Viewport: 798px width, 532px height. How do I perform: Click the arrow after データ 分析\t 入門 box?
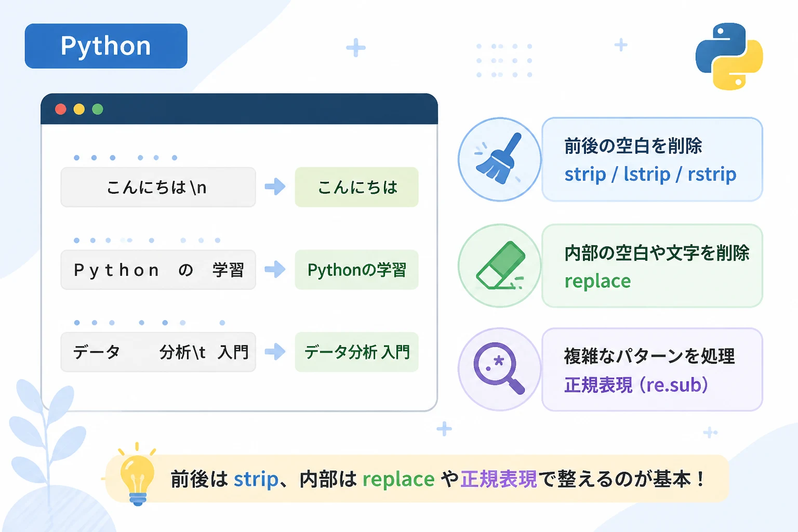click(x=275, y=352)
